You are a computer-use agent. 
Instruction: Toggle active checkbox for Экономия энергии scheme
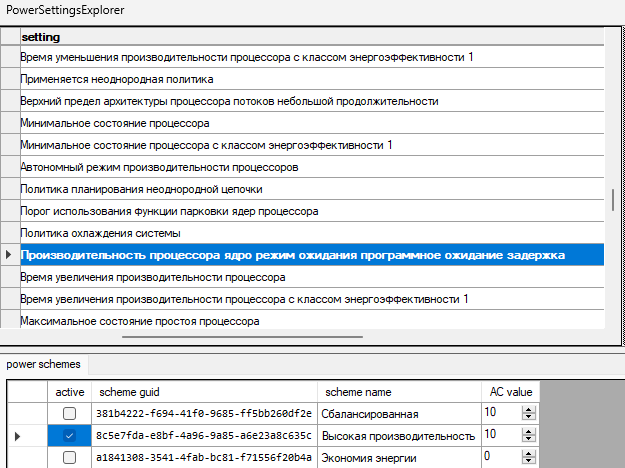point(69,457)
